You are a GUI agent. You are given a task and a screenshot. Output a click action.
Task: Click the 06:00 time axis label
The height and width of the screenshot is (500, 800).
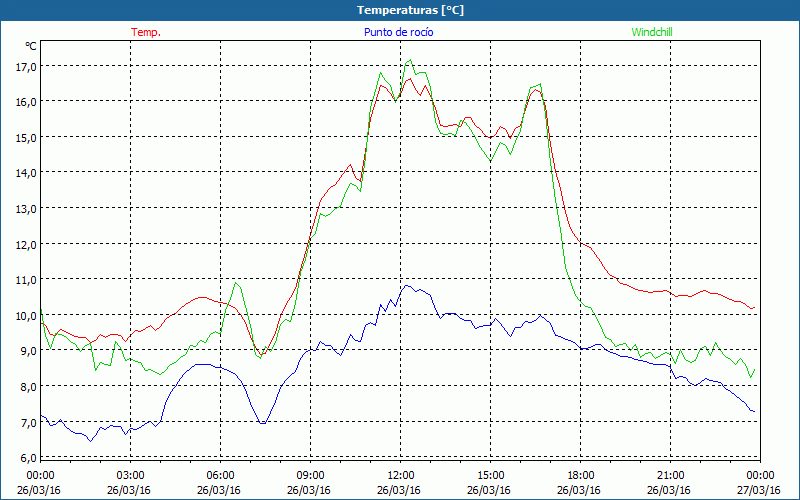(220, 475)
